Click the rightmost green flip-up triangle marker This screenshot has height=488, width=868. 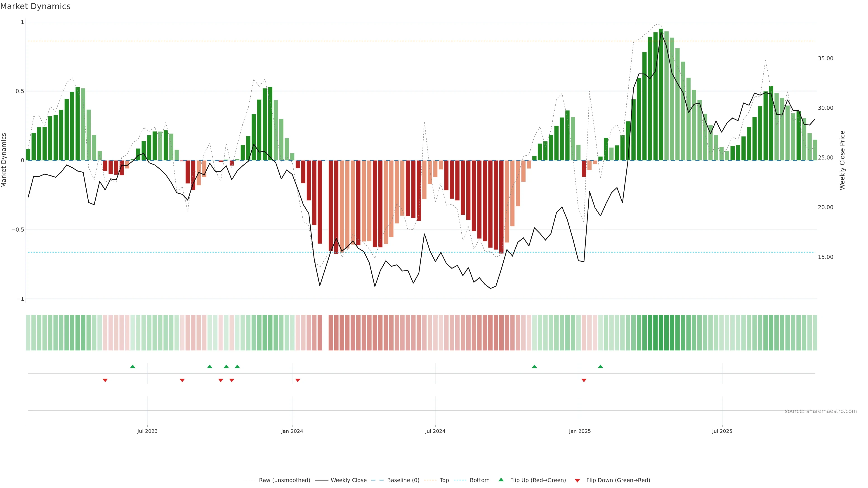[x=600, y=366]
